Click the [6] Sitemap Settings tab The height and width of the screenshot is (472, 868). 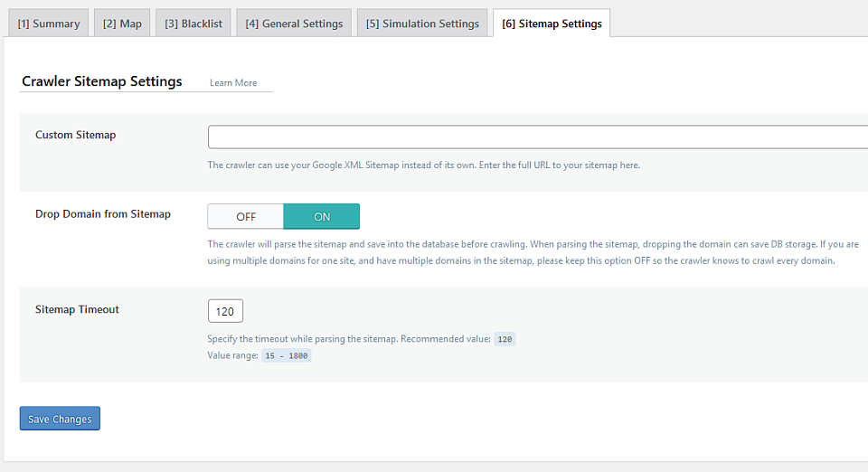tap(552, 24)
